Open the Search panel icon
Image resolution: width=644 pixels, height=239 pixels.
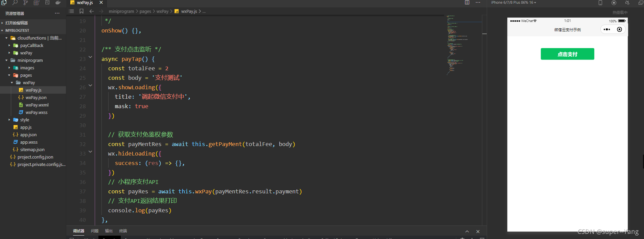pyautogui.click(x=15, y=2)
